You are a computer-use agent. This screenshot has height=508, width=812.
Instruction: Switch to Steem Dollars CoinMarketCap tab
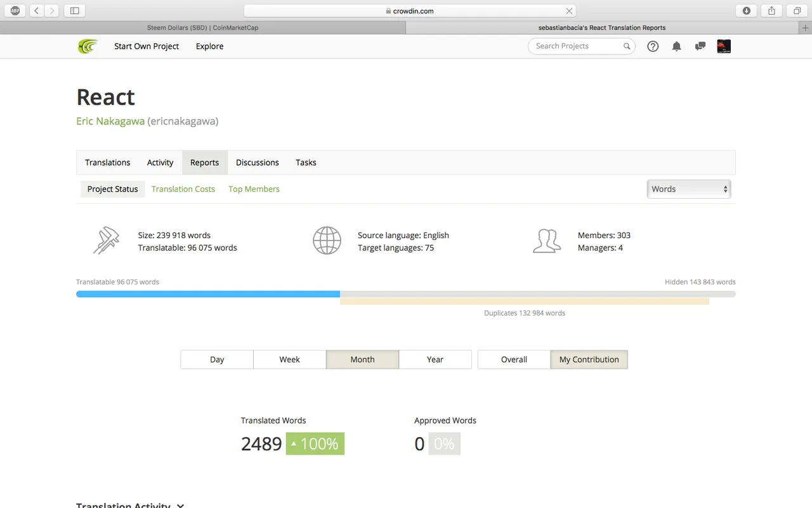pos(202,28)
